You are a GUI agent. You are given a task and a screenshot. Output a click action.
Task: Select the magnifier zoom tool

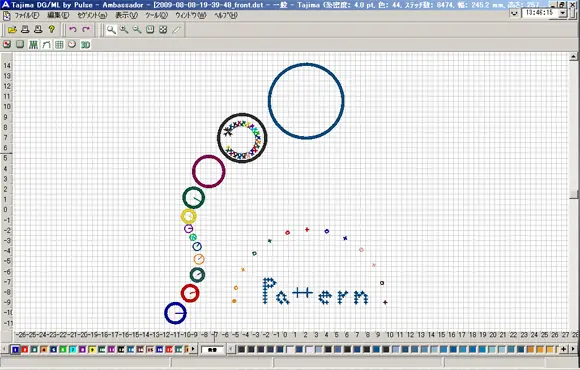click(111, 30)
